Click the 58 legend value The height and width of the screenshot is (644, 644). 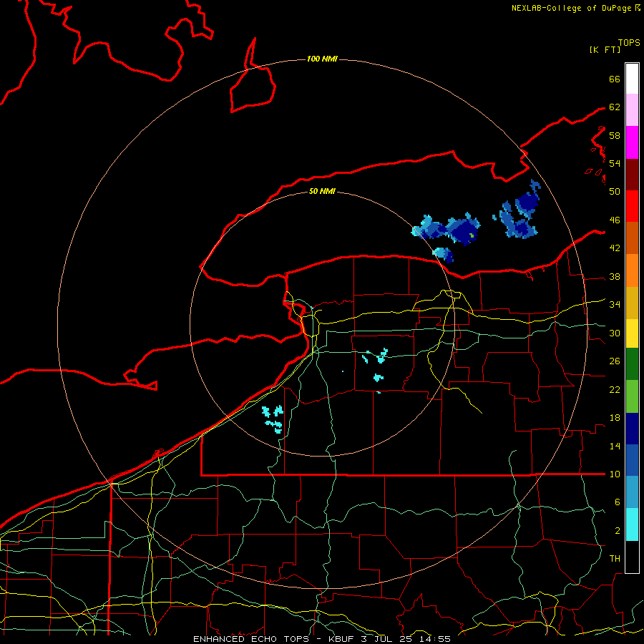(615, 135)
